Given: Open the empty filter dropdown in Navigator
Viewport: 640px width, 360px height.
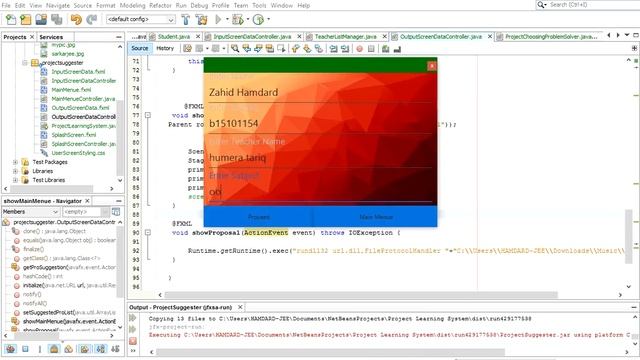Looking at the screenshot, I should point(85,212).
